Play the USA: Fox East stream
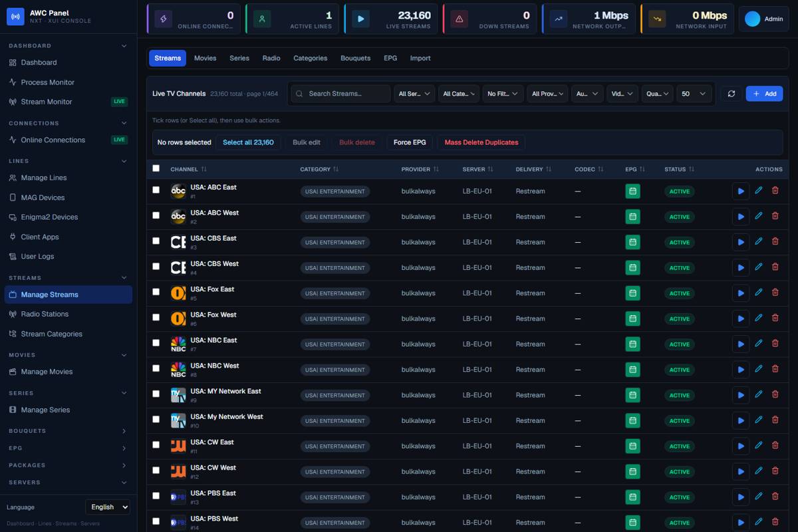This screenshot has width=798, height=532. click(740, 293)
